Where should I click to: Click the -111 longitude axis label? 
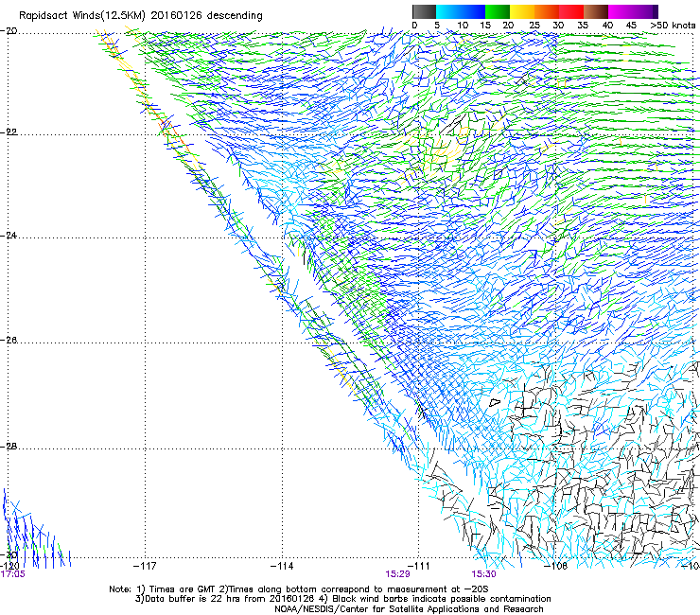(419, 566)
